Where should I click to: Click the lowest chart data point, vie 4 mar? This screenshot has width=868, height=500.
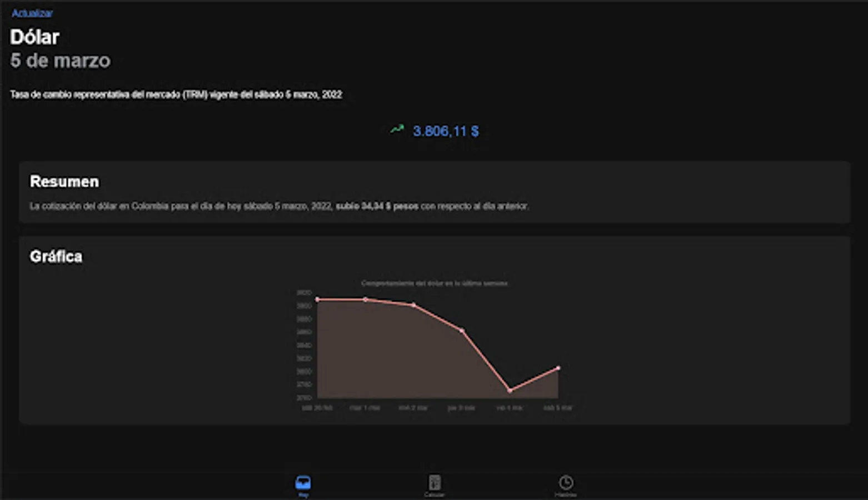point(510,391)
